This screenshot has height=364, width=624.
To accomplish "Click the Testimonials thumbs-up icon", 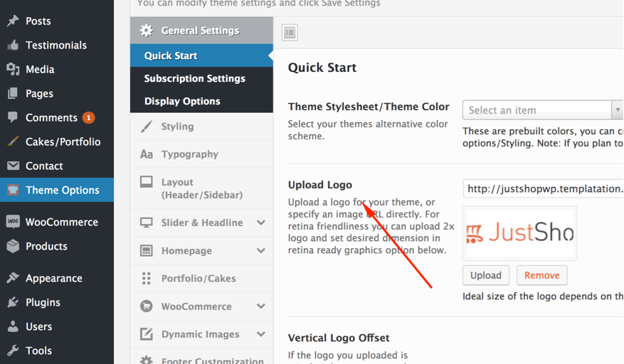I will coord(13,45).
